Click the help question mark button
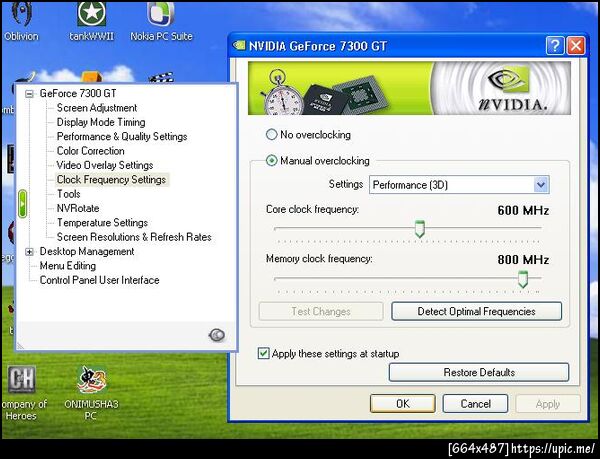 pos(554,46)
